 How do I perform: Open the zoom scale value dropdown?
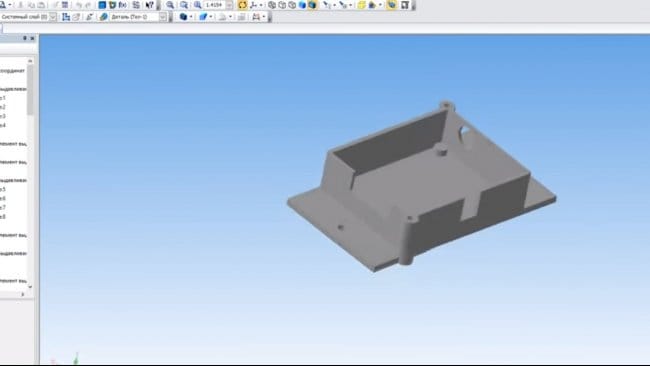(x=229, y=5)
